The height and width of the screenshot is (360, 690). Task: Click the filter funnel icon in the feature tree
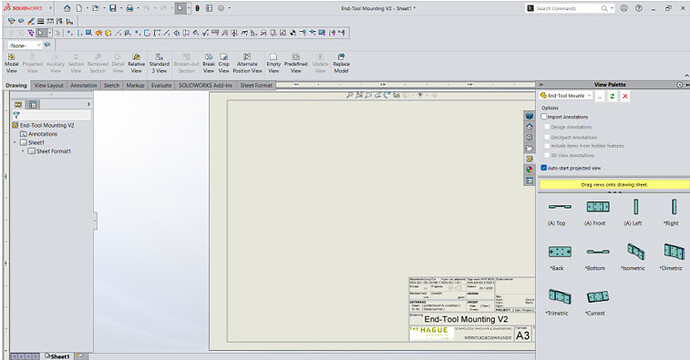click(16, 115)
